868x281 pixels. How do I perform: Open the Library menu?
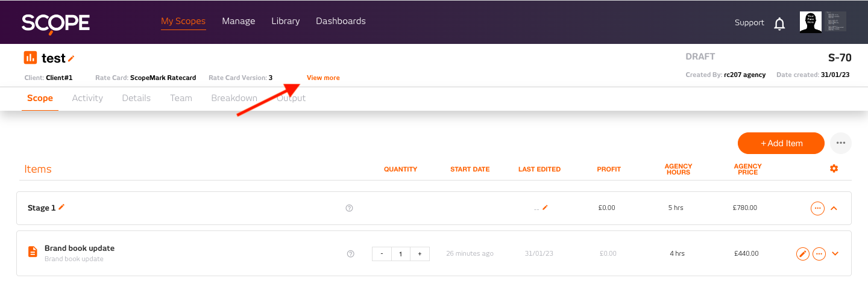click(x=285, y=21)
